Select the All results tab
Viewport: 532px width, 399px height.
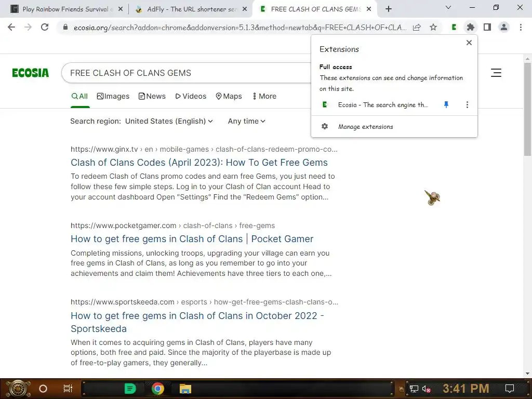[x=79, y=96]
